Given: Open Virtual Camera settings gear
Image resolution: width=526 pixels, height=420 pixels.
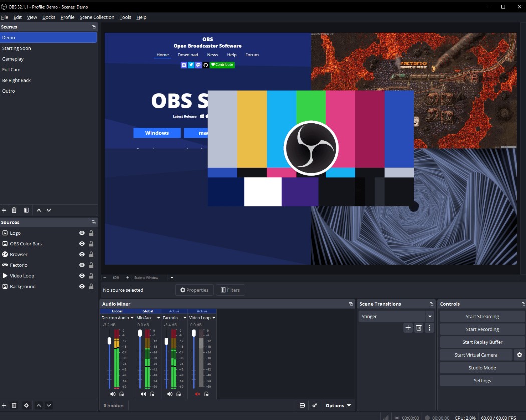Looking at the screenshot, I should 519,355.
